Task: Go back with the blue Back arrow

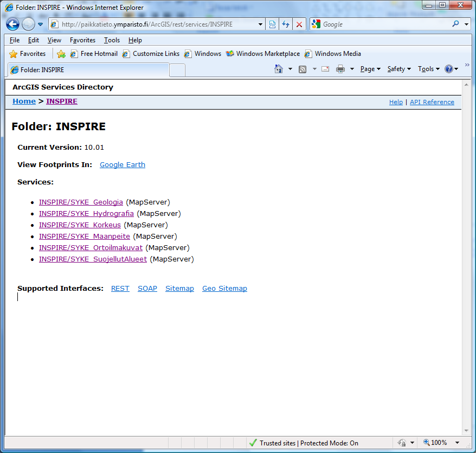Action: tap(13, 24)
